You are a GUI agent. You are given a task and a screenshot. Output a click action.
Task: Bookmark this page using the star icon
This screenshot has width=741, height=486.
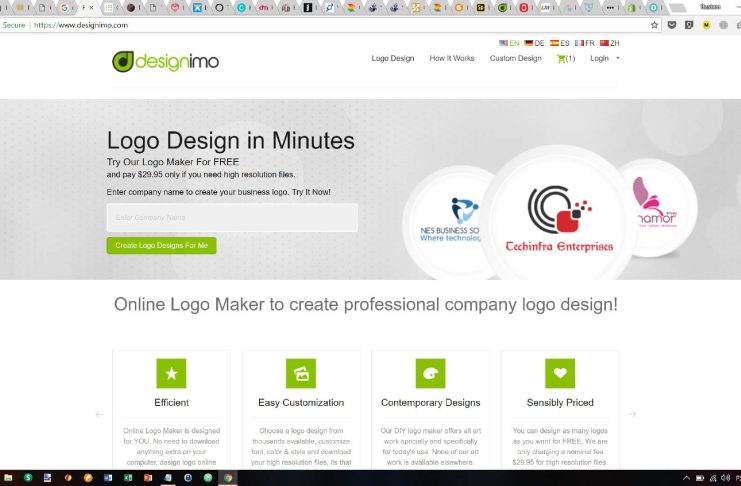click(654, 25)
